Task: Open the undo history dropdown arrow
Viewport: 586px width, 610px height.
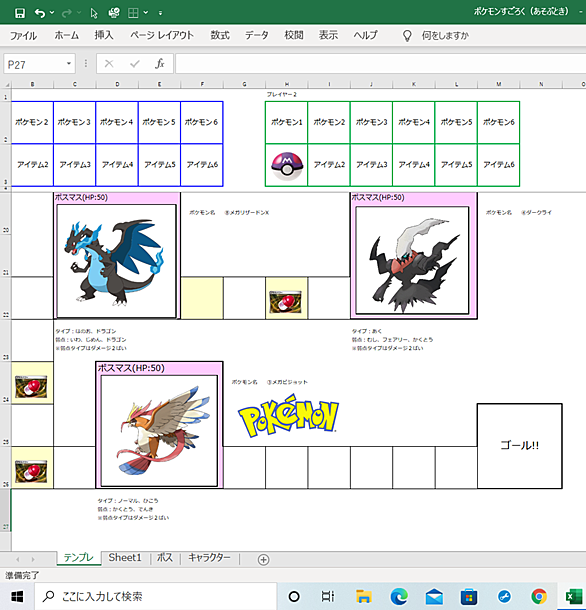Action: coord(52,13)
